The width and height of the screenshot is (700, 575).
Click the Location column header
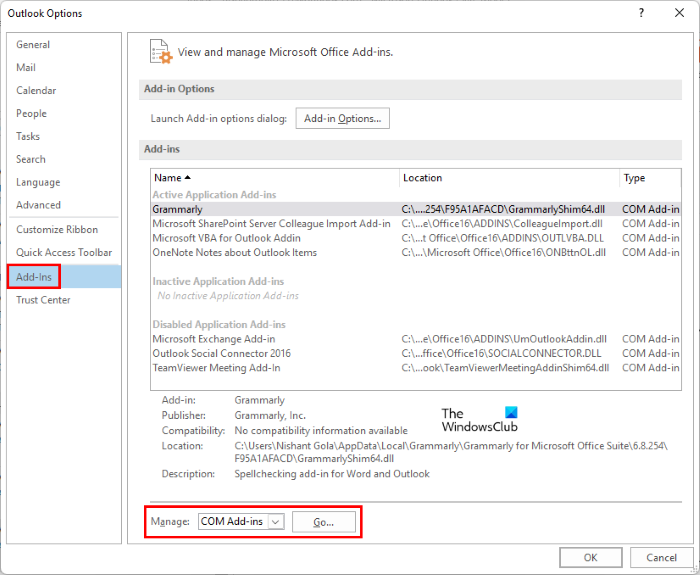point(508,178)
